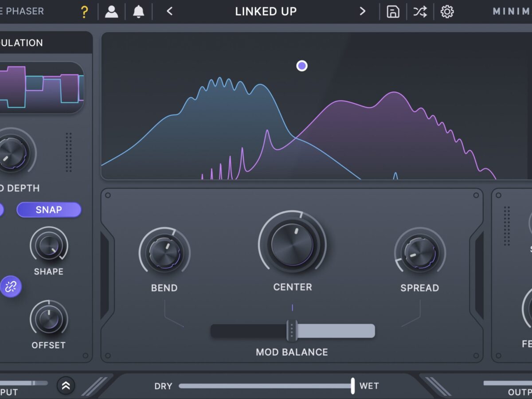
Task: Click the Dry/Wet mix slider handle
Action: click(x=352, y=386)
